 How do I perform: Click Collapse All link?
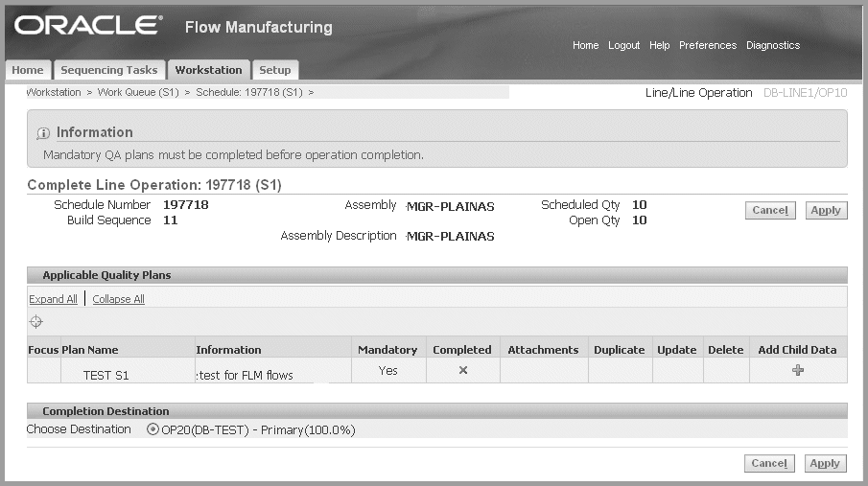(x=119, y=299)
